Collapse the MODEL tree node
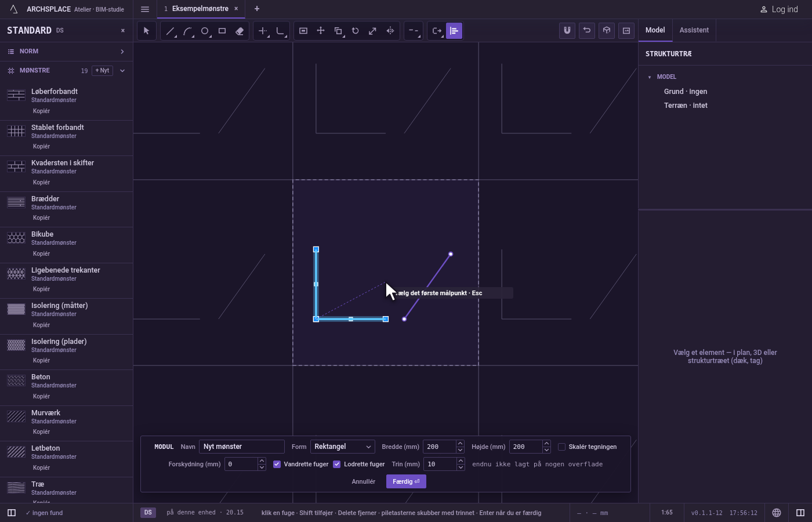This screenshot has width=812, height=522. (650, 77)
